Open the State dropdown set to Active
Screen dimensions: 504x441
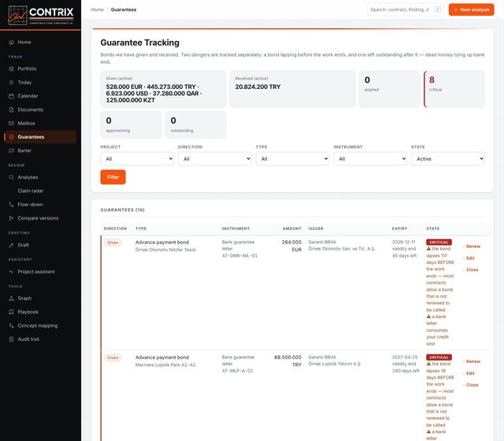(x=448, y=159)
